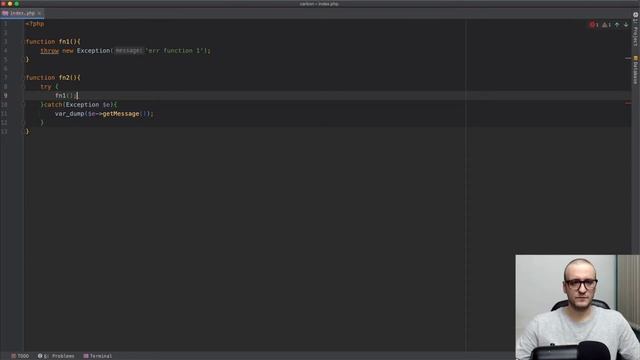Click the 'new' keyword on line 4
The width and height of the screenshot is (640, 360).
click(68, 51)
